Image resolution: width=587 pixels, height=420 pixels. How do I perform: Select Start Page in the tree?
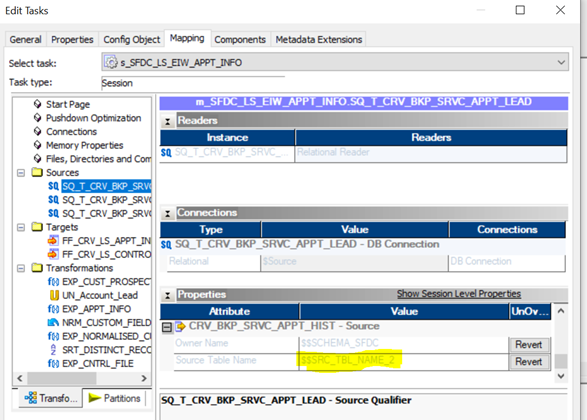[x=68, y=104]
